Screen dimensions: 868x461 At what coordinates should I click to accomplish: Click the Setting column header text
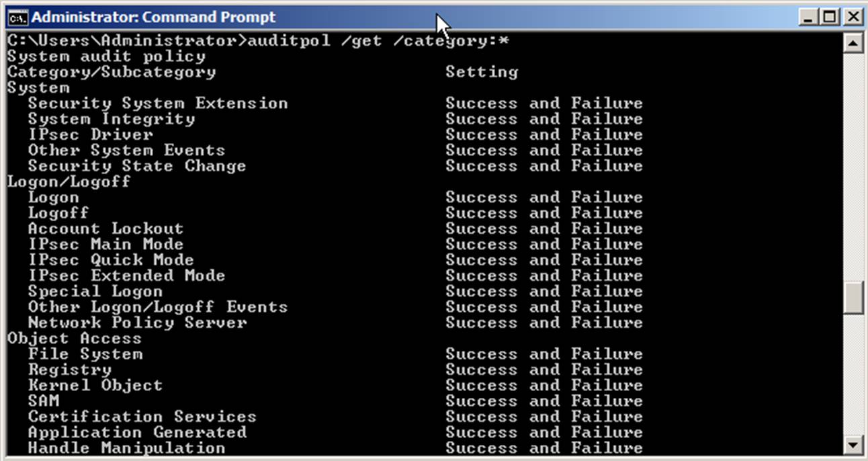482,72
